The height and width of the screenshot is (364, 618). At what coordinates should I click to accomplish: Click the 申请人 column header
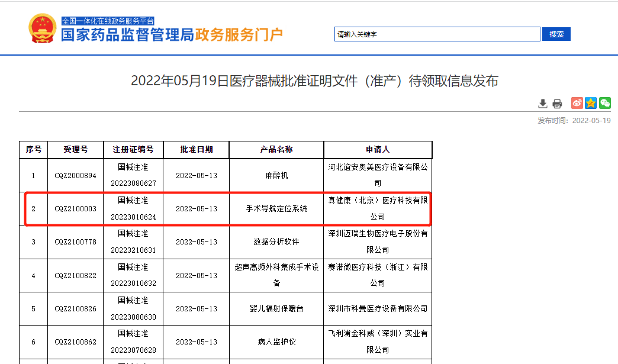tap(378, 150)
